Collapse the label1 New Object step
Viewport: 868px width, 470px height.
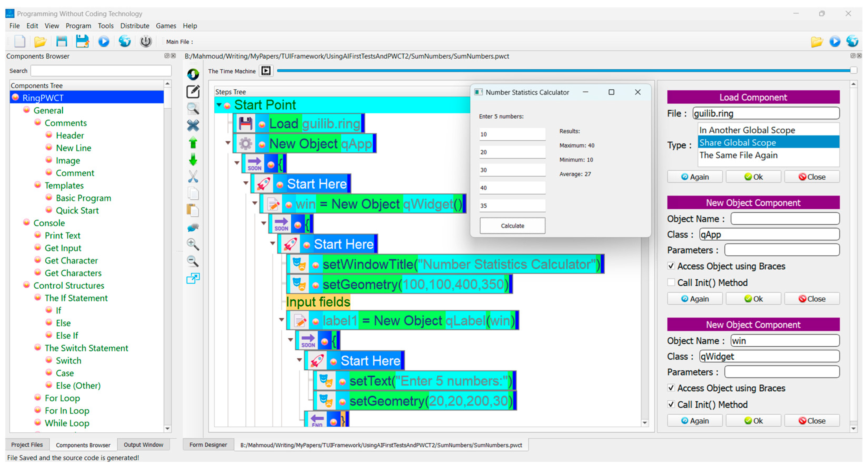[281, 320]
